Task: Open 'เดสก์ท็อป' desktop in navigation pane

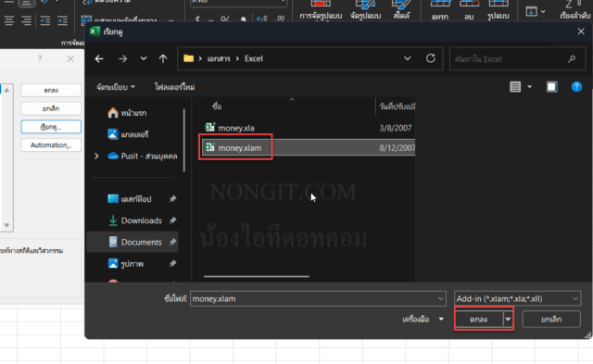Action: [x=130, y=199]
